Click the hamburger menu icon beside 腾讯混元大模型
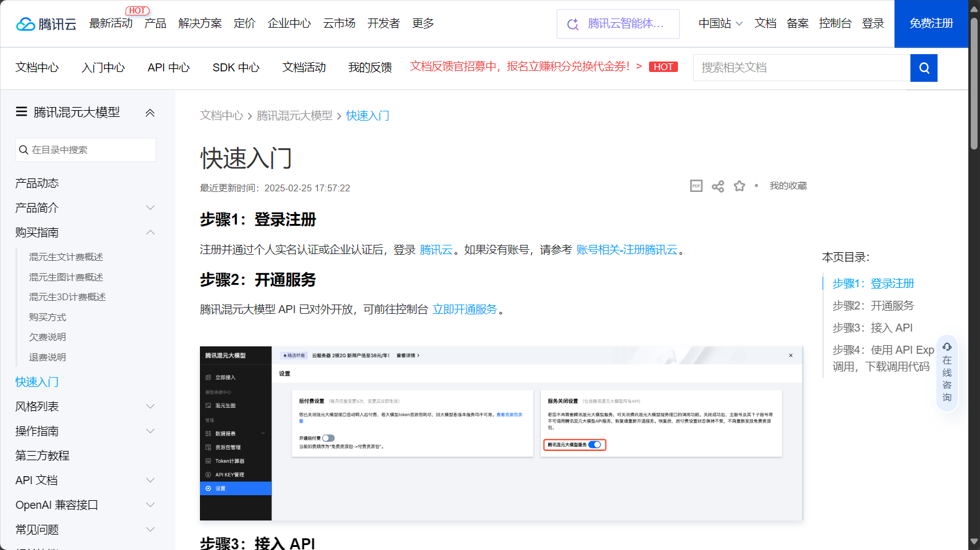The height and width of the screenshot is (550, 980). (x=22, y=111)
